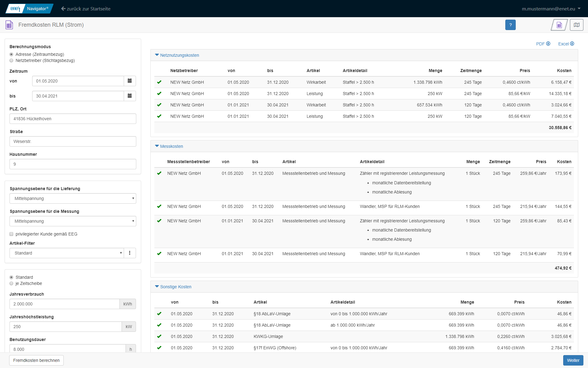The height and width of the screenshot is (368, 588).
Task: Select Netzbetreiber (Stichtagsbezug) calculation mode
Action: [x=12, y=61]
